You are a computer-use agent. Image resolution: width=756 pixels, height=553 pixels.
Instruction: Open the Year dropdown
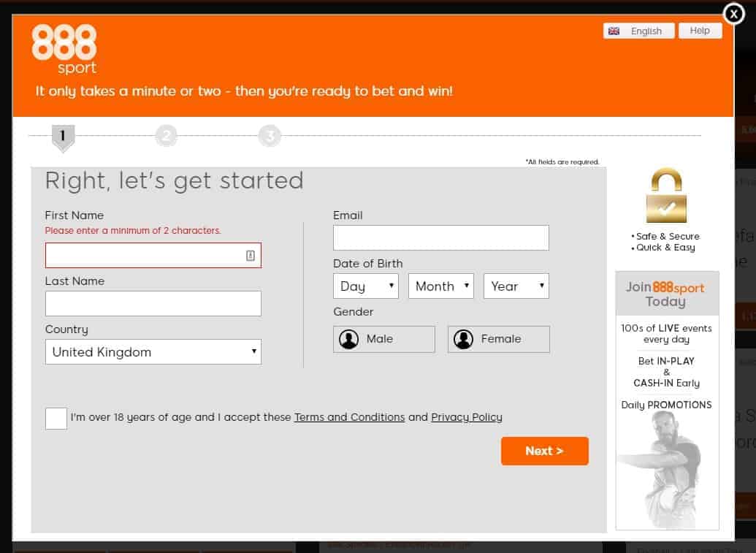516,286
